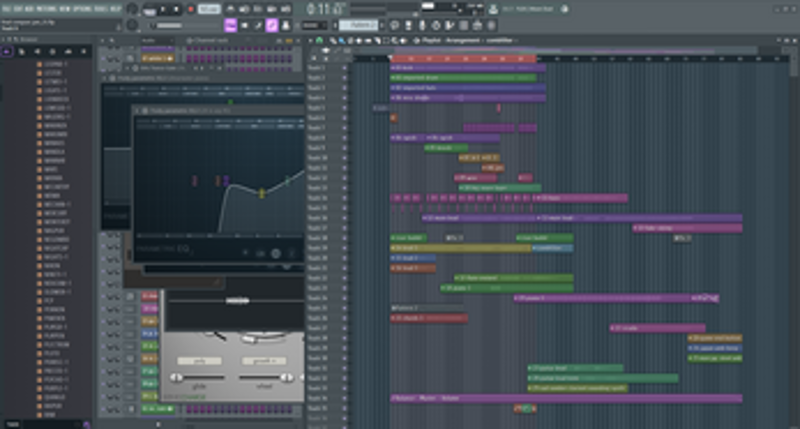Open the Channel rack options menu arrow
Viewport: 800px width, 429px height.
(x=102, y=40)
